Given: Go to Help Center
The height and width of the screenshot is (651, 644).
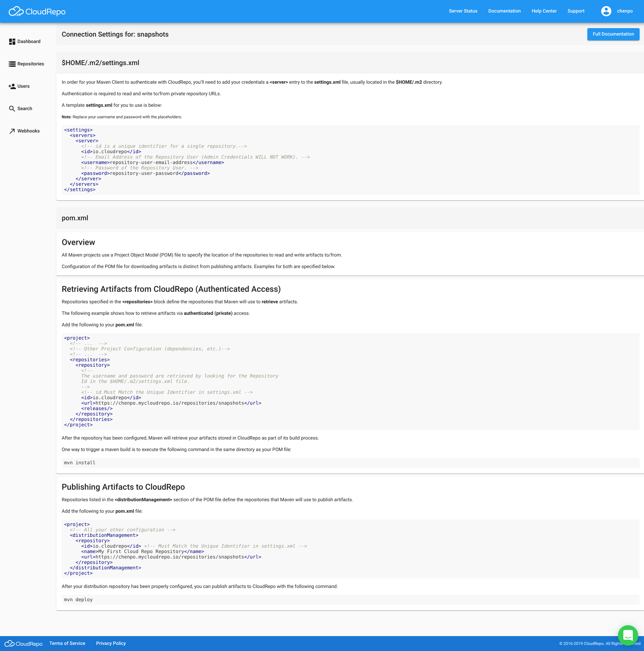Looking at the screenshot, I should 544,11.
